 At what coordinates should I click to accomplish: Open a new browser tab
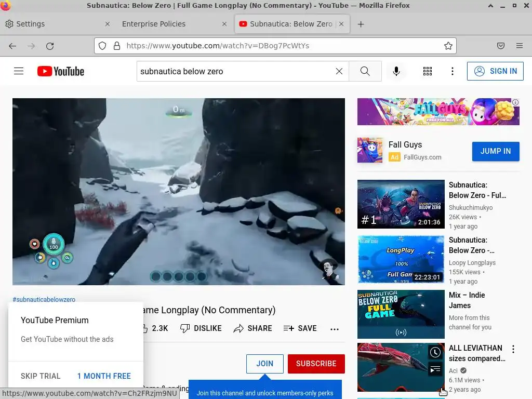click(361, 24)
